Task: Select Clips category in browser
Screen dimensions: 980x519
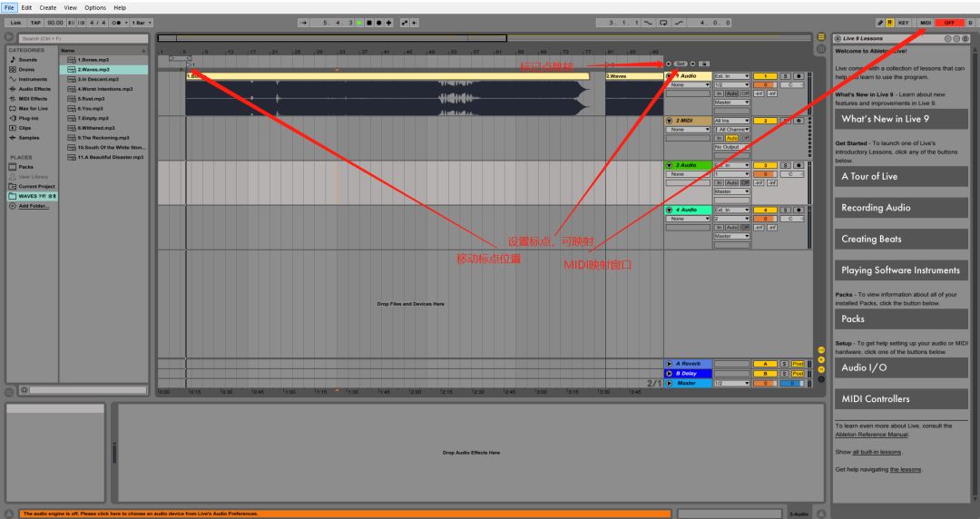Action: tap(24, 128)
